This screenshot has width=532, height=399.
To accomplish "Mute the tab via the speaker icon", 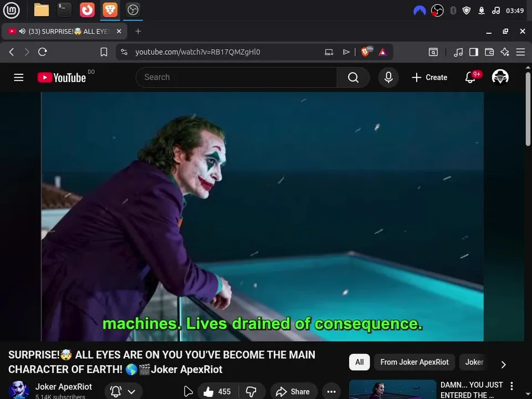I will (22, 31).
